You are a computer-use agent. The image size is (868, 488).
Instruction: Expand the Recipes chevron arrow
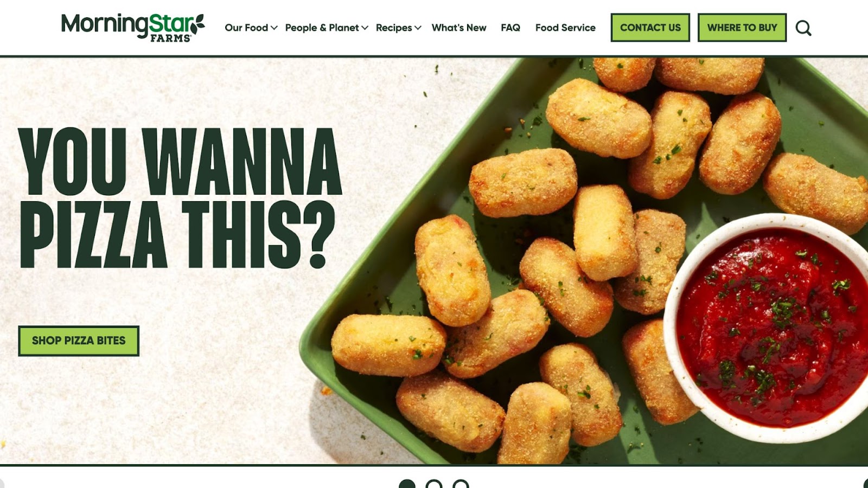click(x=418, y=28)
